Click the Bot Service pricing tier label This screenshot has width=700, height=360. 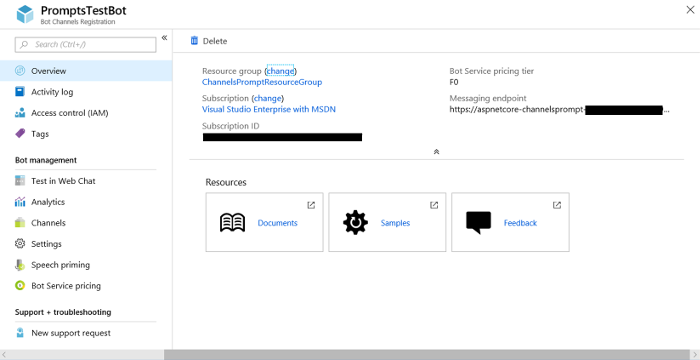pos(492,71)
